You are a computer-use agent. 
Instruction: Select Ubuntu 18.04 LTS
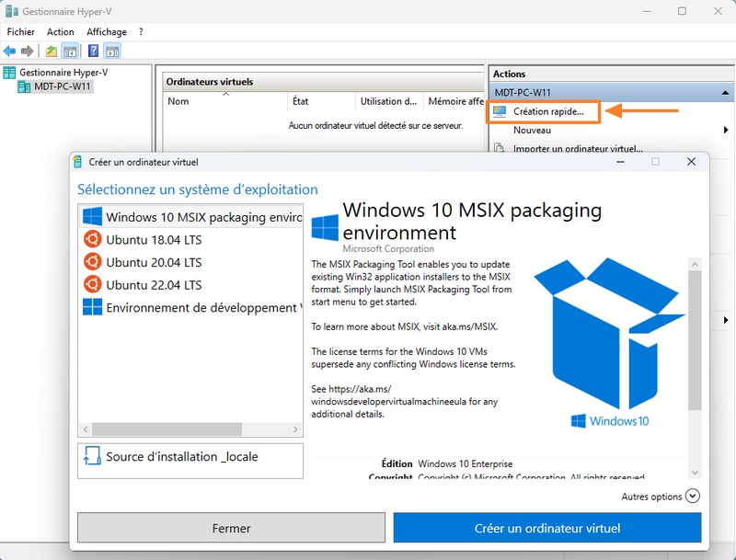point(190,240)
